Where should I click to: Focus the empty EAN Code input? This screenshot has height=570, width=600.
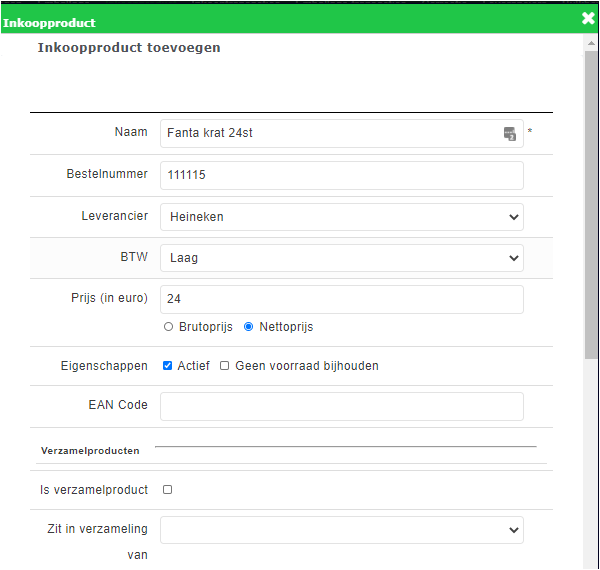(x=341, y=406)
